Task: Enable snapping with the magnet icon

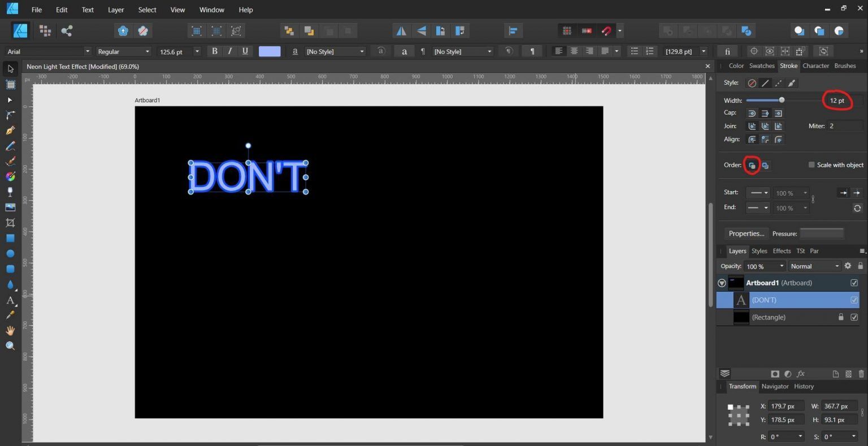Action: tap(606, 31)
